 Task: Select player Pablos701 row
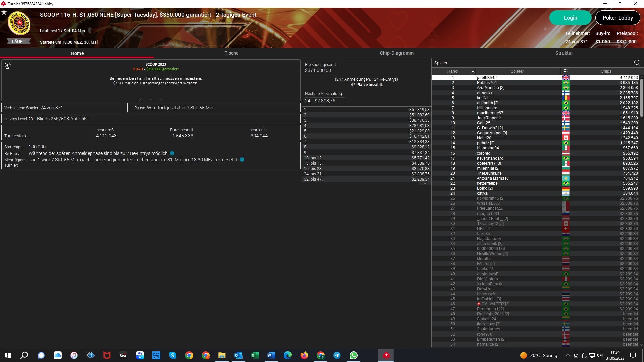point(535,83)
